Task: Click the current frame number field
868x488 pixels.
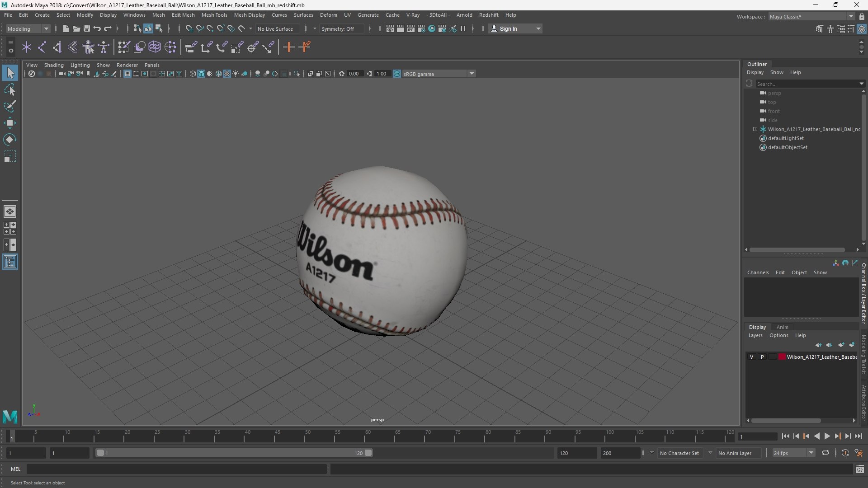Action: [x=757, y=436]
